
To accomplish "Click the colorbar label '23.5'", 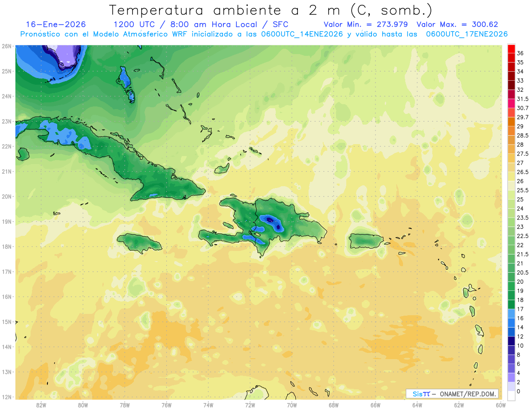I will [x=523, y=218].
